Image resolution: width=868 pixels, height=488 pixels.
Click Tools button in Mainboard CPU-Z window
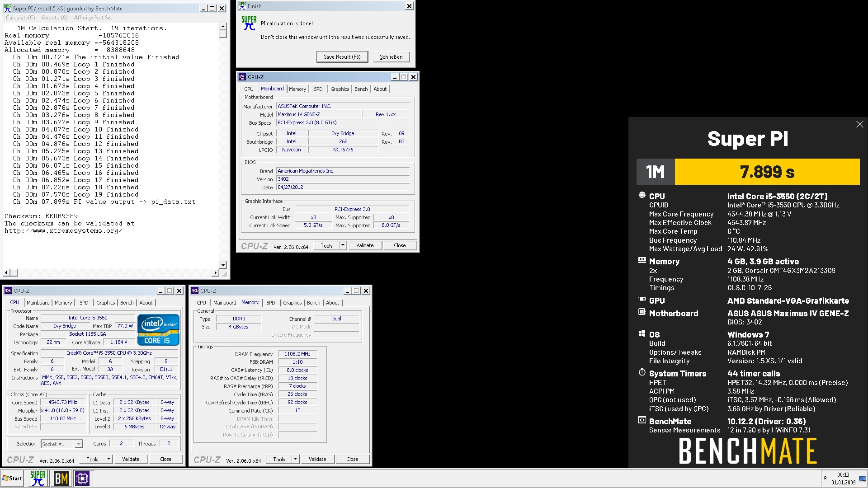pyautogui.click(x=326, y=245)
